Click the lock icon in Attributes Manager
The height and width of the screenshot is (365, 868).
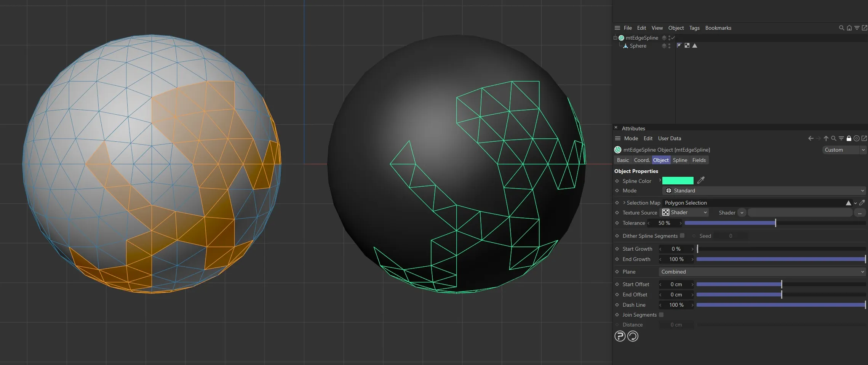tap(849, 138)
